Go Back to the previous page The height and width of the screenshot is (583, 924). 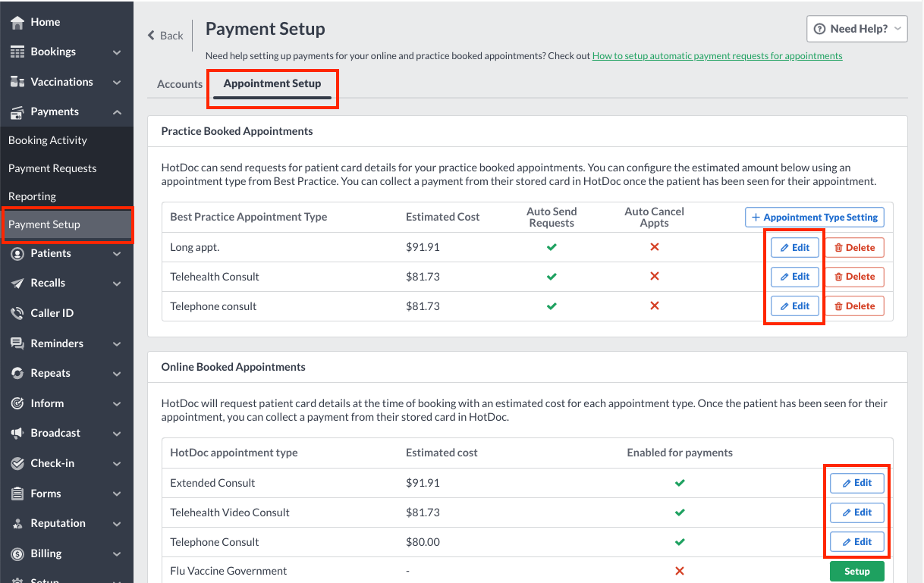click(x=165, y=36)
